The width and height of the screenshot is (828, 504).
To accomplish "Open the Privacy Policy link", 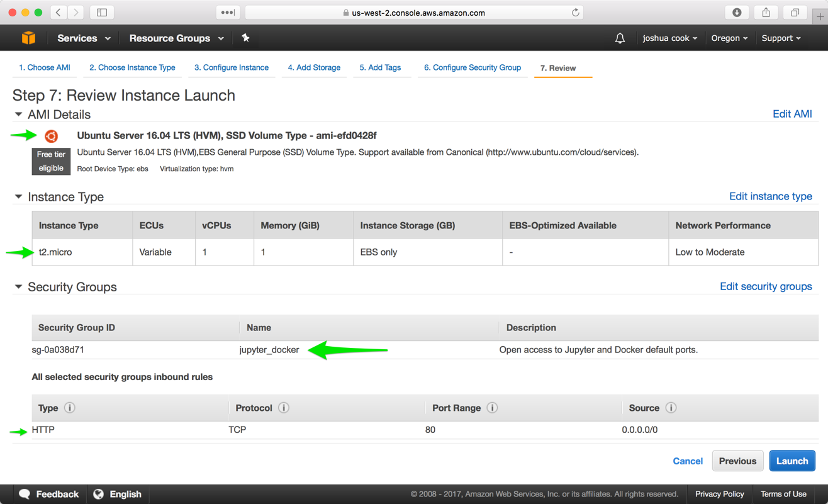I will point(719,494).
